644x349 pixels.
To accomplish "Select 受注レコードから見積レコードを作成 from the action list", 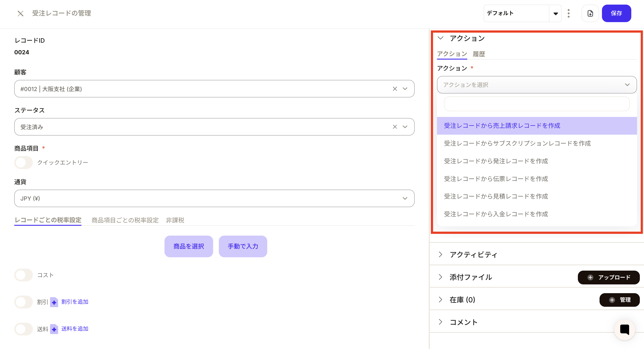I will 495,196.
